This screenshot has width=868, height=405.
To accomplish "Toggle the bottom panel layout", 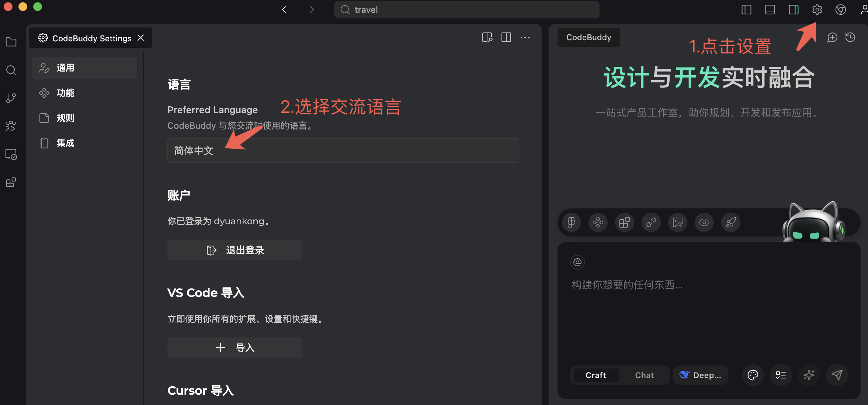I will [x=770, y=10].
